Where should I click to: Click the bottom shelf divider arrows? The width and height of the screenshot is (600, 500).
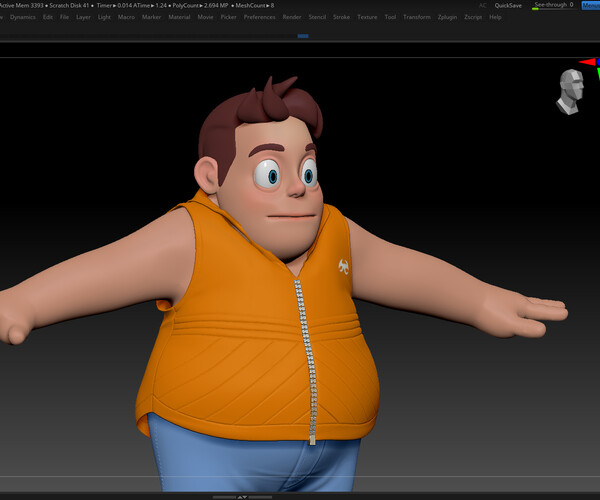click(x=242, y=497)
